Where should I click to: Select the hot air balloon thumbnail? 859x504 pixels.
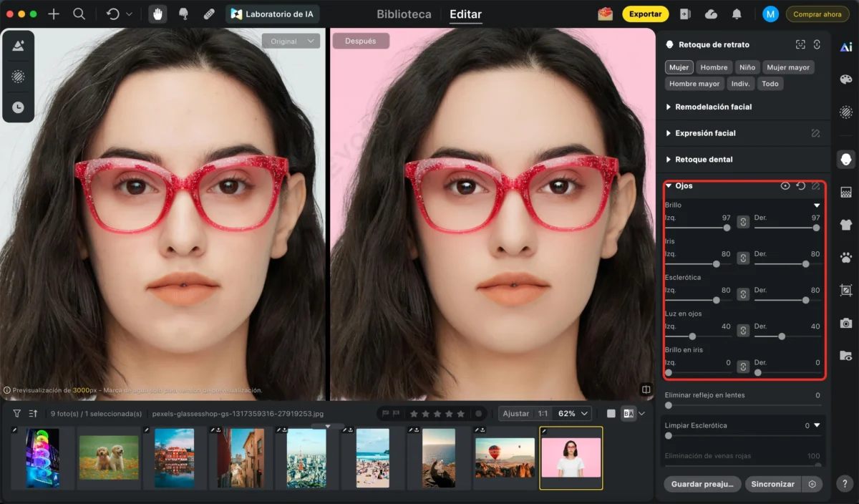[x=505, y=458]
